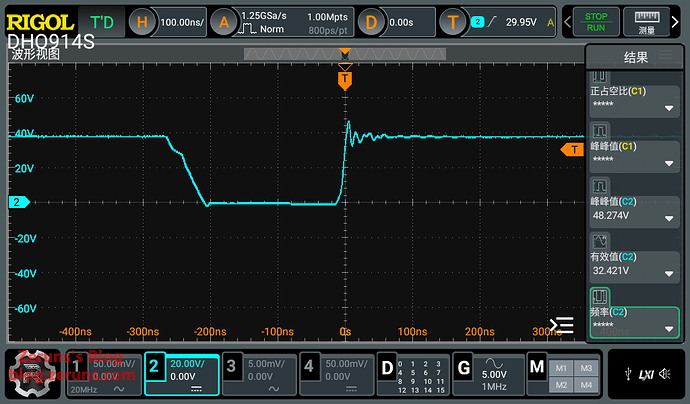Screen dimensions: 690x404
Task: Expand 有效值(C2) 32.421V dropdown
Action: pos(668,272)
